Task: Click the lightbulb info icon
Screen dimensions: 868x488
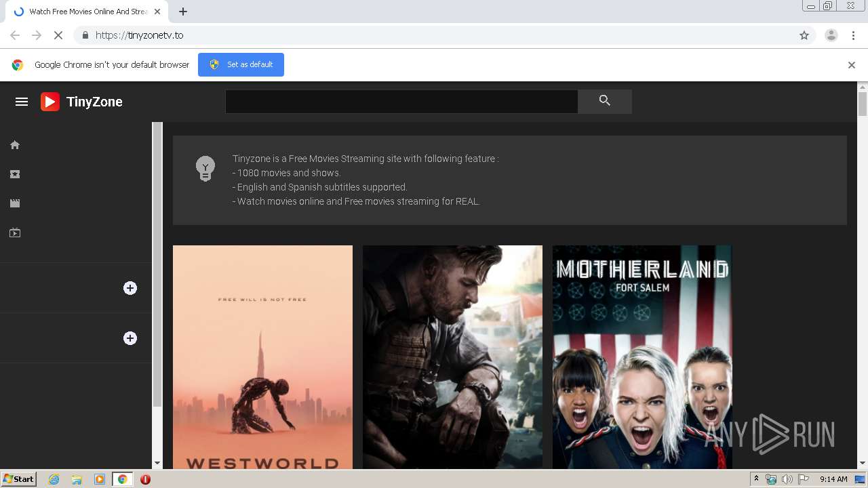Action: pos(205,168)
